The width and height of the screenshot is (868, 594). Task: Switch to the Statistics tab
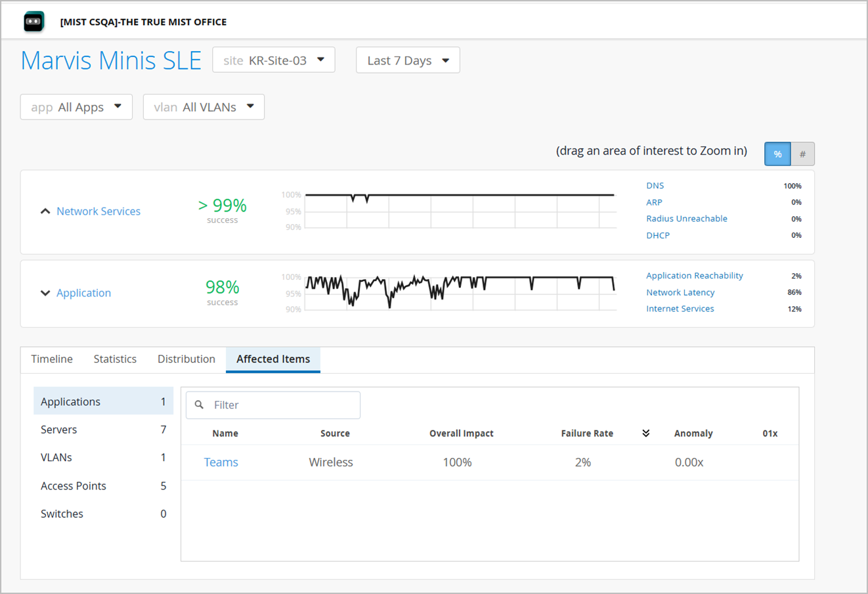pos(115,359)
